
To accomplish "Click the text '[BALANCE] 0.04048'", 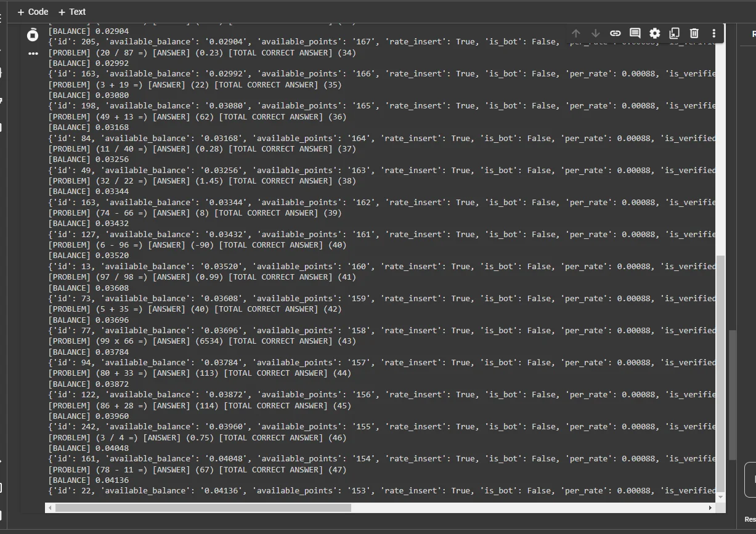I will pos(89,448).
